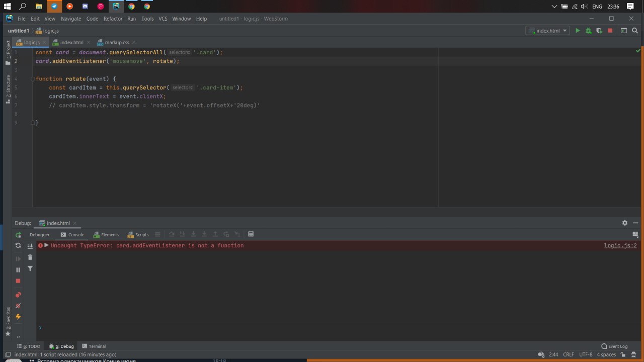Resume program in the debug sidebar
644x362 pixels.
point(18,258)
